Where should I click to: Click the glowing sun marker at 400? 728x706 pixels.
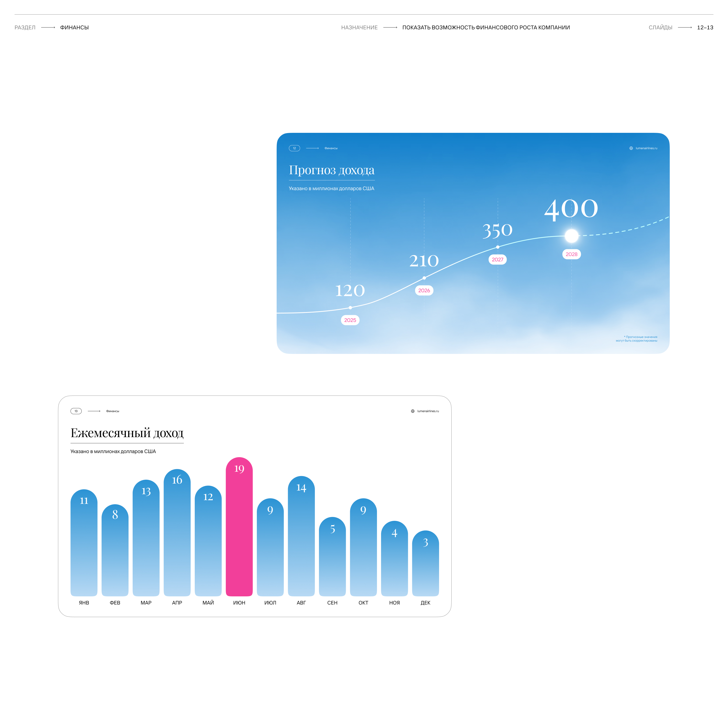571,235
